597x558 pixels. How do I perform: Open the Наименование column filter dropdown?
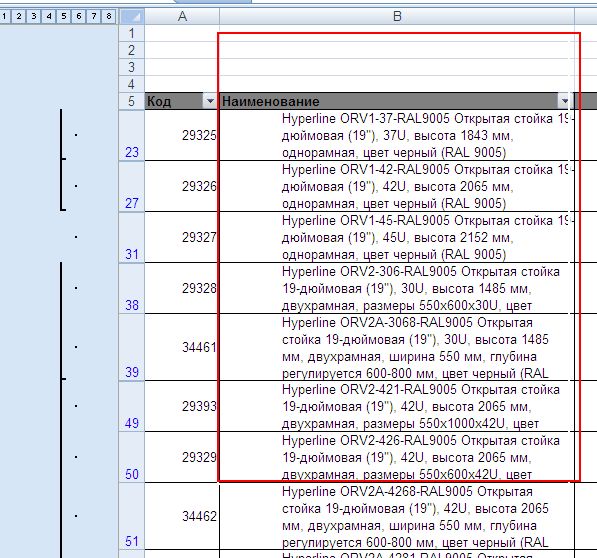[x=564, y=101]
